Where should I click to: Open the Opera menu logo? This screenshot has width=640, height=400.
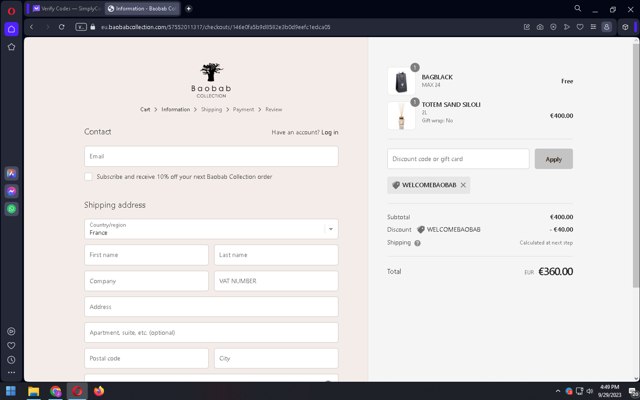(11, 11)
